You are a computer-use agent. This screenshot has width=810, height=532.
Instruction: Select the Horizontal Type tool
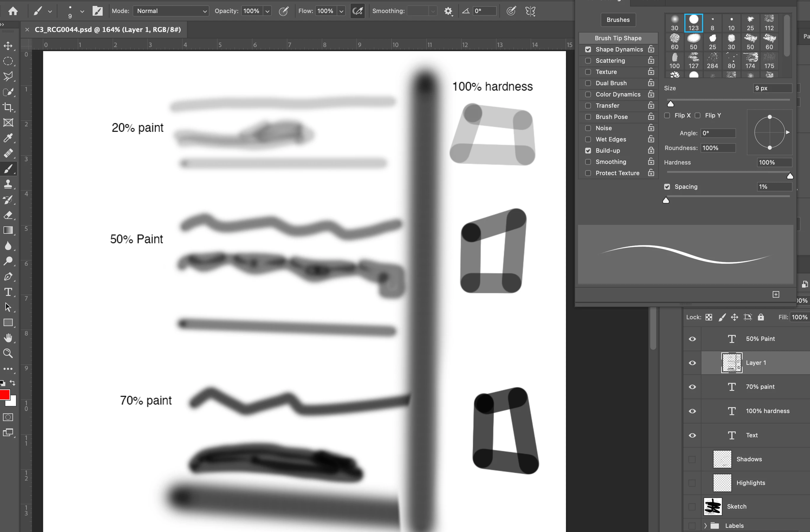(x=8, y=292)
